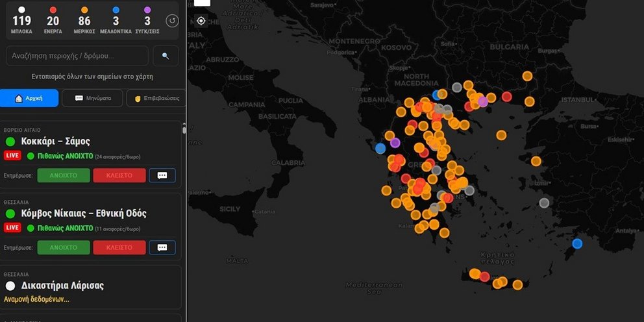Switch to the Μηνύματα tab

pyautogui.click(x=91, y=98)
